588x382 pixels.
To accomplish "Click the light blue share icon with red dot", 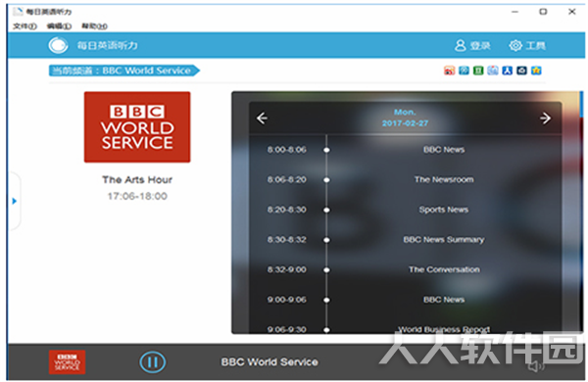I will (x=493, y=71).
